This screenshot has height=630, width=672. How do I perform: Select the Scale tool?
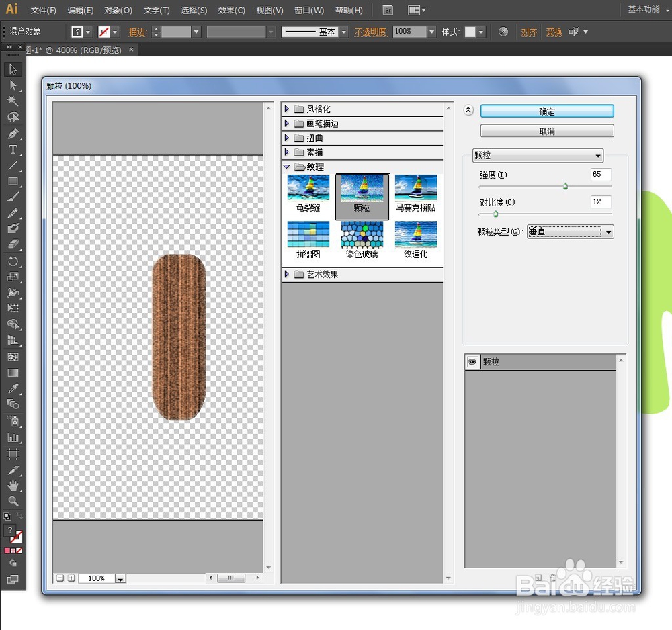click(13, 277)
